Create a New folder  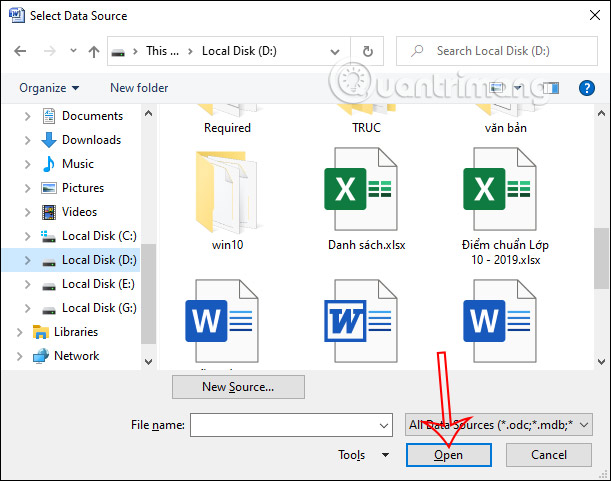(139, 88)
